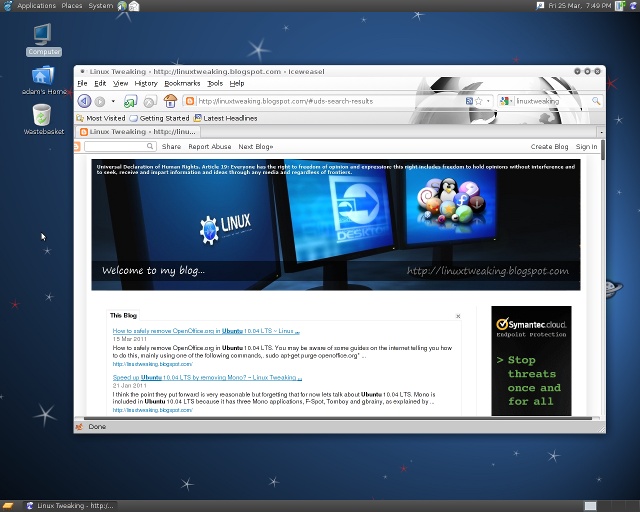
Task: Reload the current page
Action: [130, 101]
